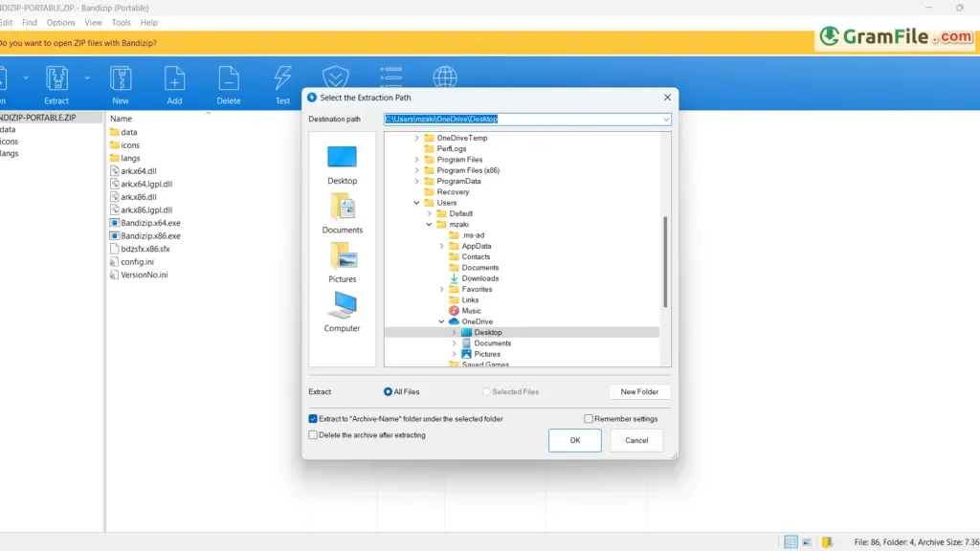The image size is (980, 551).
Task: Click the shield scan toolbar icon
Action: coord(336,77)
